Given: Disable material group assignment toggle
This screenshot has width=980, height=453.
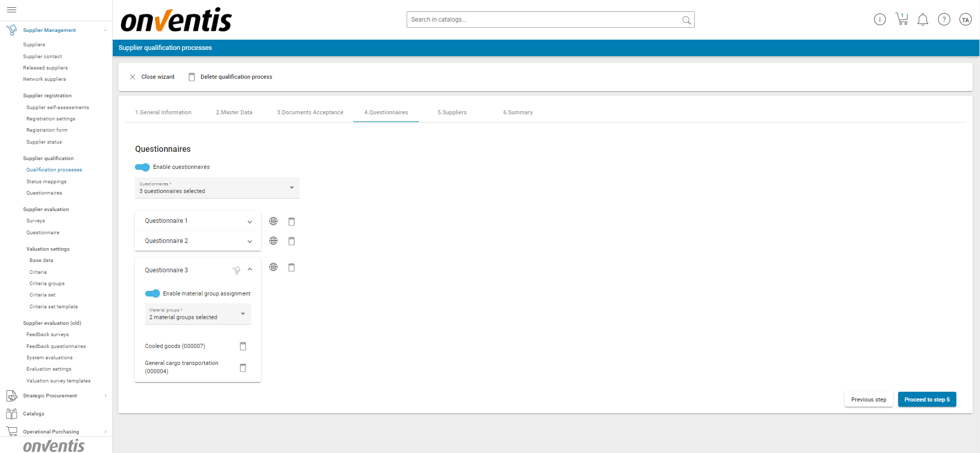Looking at the screenshot, I should point(152,293).
